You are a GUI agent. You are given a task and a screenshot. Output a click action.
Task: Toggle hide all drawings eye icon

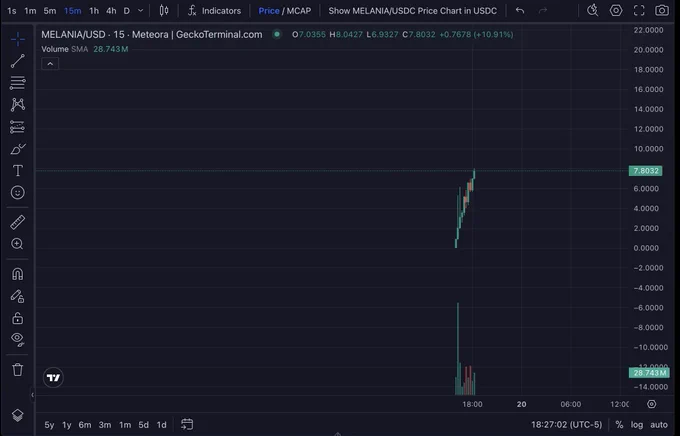pyautogui.click(x=18, y=339)
